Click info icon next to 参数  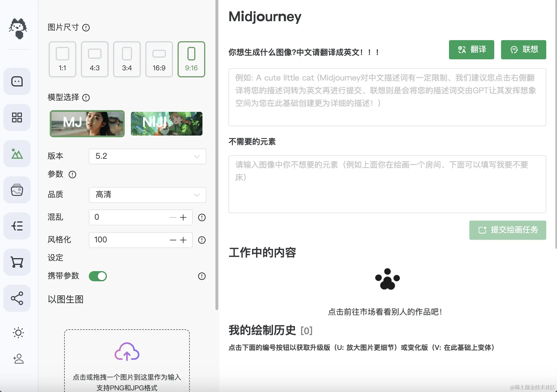[x=72, y=175]
